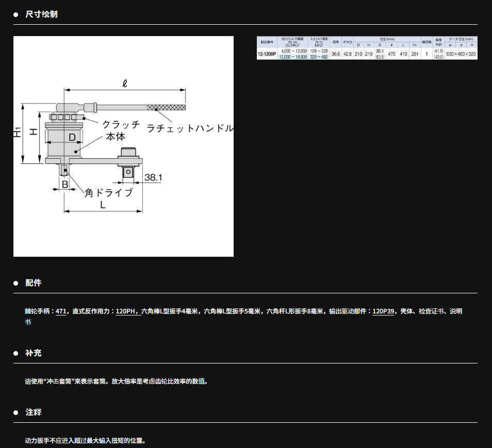Screen dimensions: 492x448
Task: Select the 注释 section heading
Action: click(x=34, y=412)
